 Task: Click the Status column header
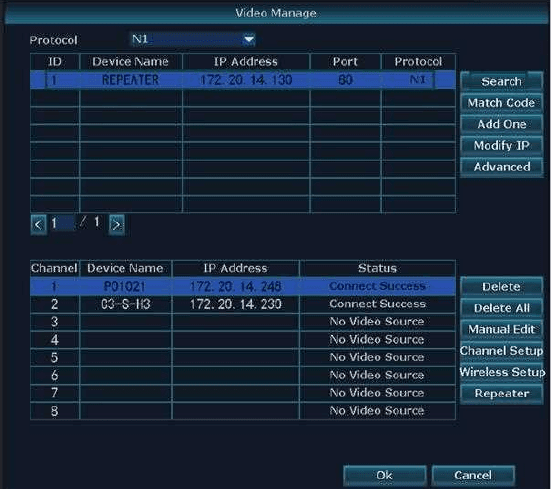pyautogui.click(x=377, y=268)
